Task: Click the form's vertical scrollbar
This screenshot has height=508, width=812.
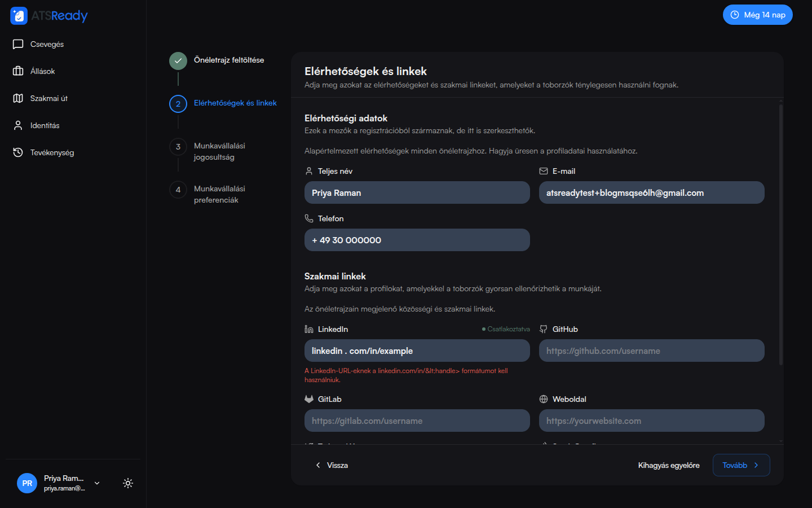Action: click(781, 234)
